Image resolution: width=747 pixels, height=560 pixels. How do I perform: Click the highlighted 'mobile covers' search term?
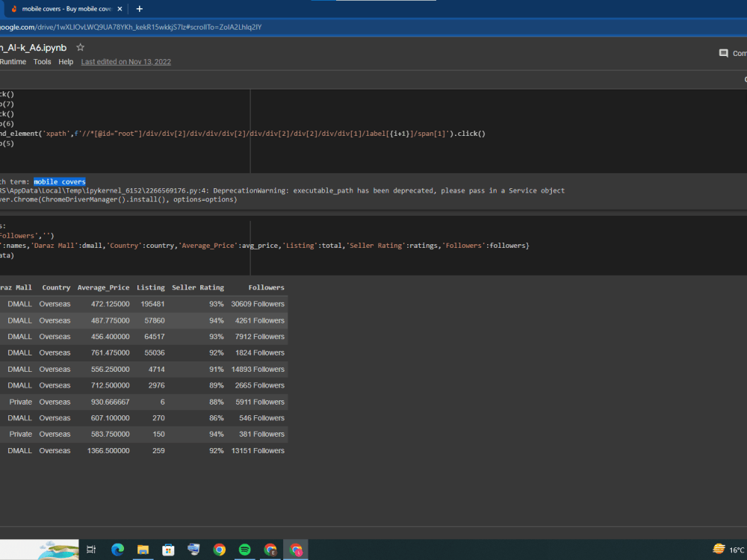(x=60, y=181)
